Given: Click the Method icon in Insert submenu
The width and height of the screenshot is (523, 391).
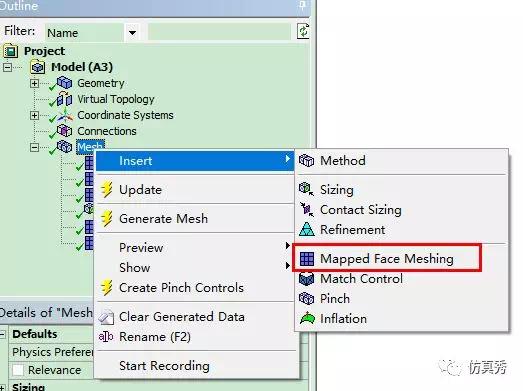Looking at the screenshot, I should click(306, 161).
